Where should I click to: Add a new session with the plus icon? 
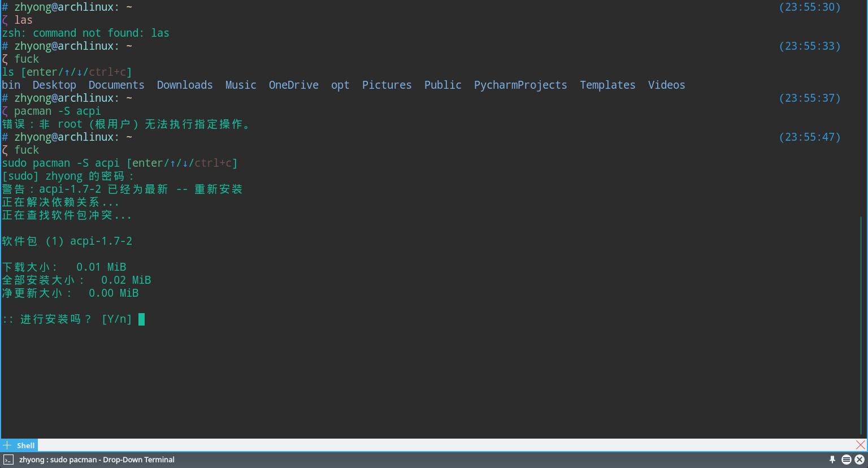click(x=7, y=445)
